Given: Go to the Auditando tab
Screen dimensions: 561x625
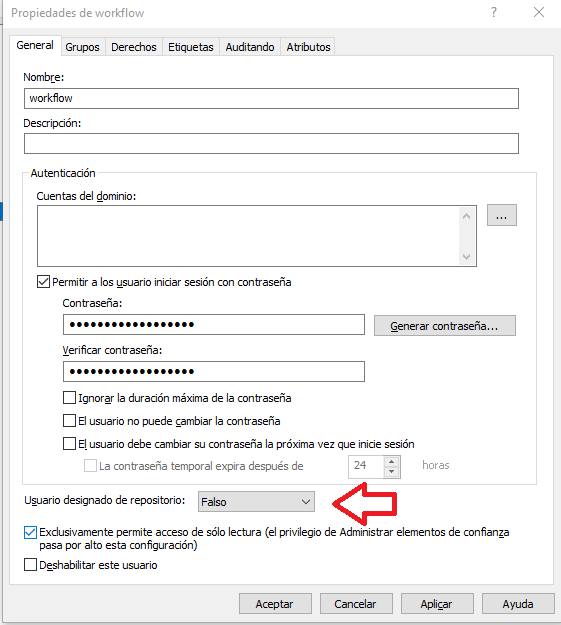Looking at the screenshot, I should [250, 47].
